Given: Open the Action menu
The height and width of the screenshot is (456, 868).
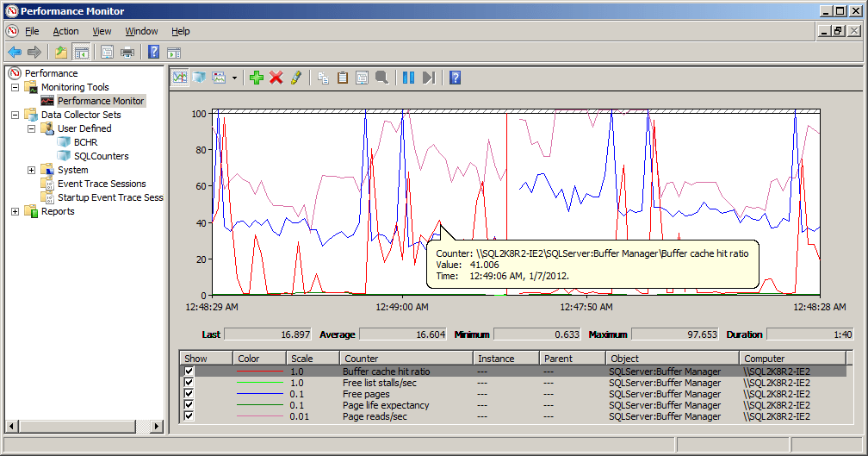Looking at the screenshot, I should click(65, 31).
